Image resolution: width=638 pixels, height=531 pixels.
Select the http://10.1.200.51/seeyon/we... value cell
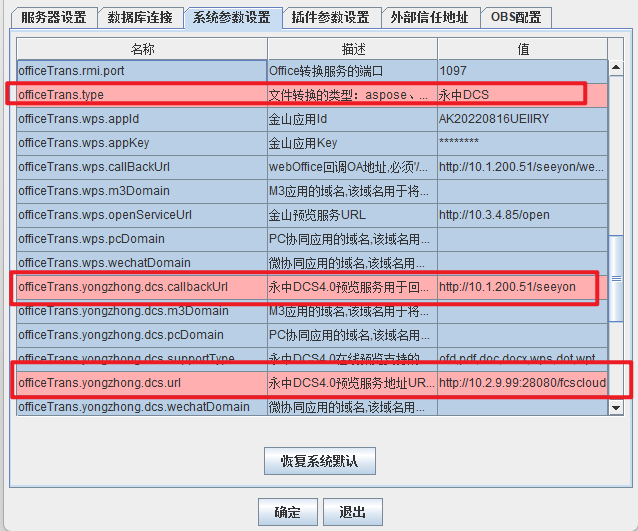click(523, 167)
